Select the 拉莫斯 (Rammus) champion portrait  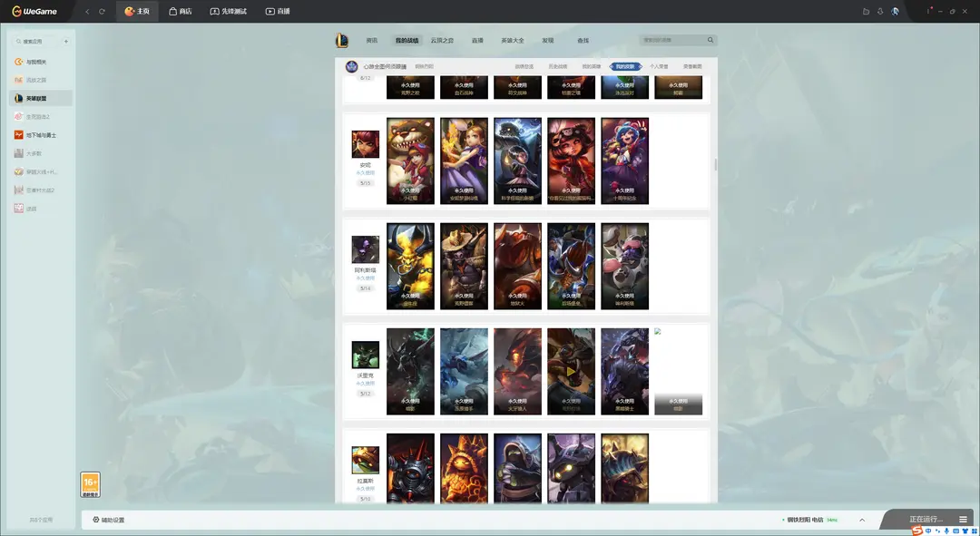[x=365, y=460]
